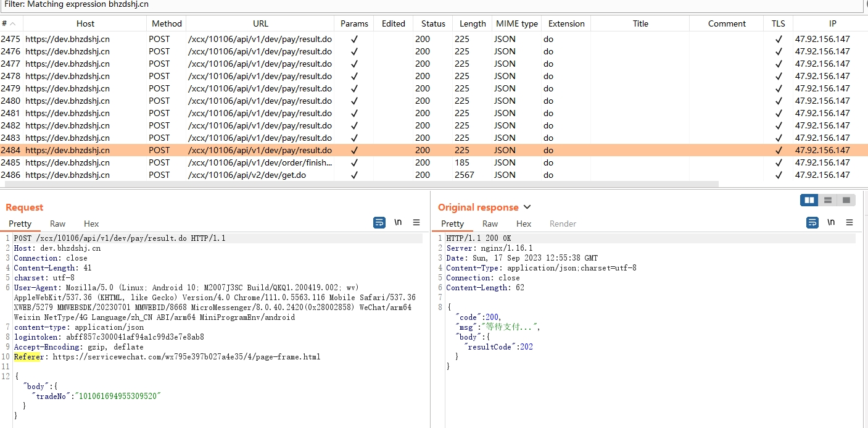The image size is (868, 428).
Task: Switch to combined tabbed layout icon
Action: tap(846, 200)
